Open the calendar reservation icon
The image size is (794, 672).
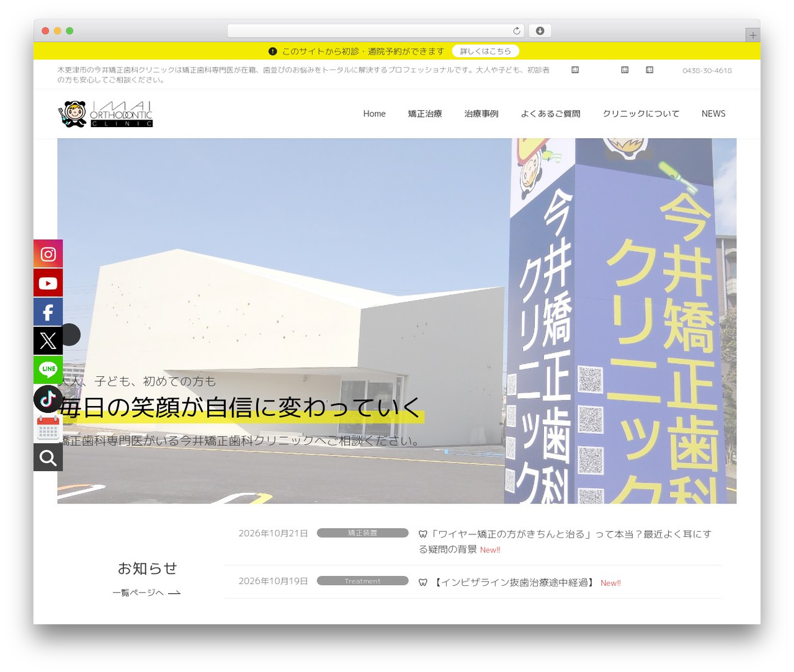48,428
